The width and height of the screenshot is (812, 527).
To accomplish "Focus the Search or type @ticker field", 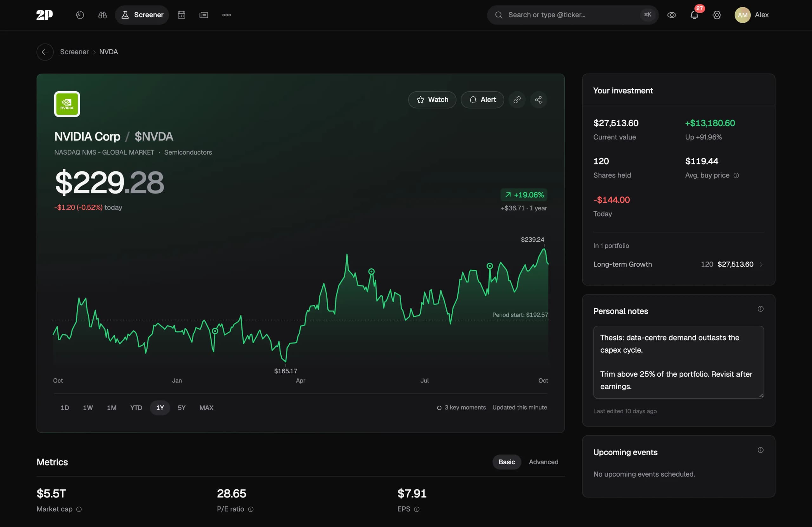I will [573, 15].
